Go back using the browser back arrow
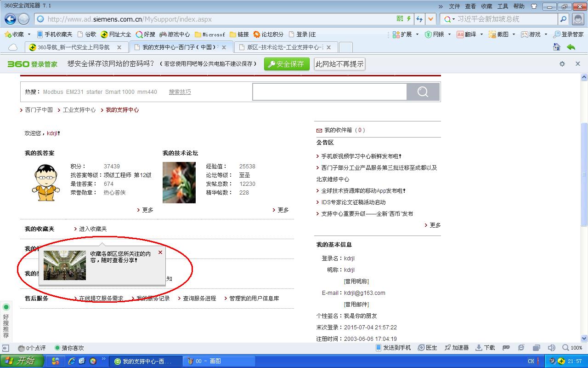Image resolution: width=588 pixels, height=368 pixels. click(x=10, y=19)
